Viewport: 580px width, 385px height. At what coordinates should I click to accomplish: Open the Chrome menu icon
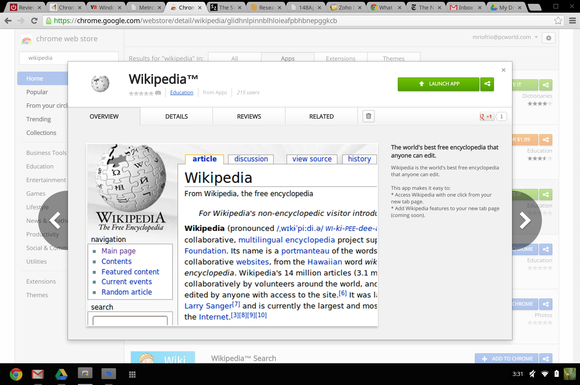point(572,21)
